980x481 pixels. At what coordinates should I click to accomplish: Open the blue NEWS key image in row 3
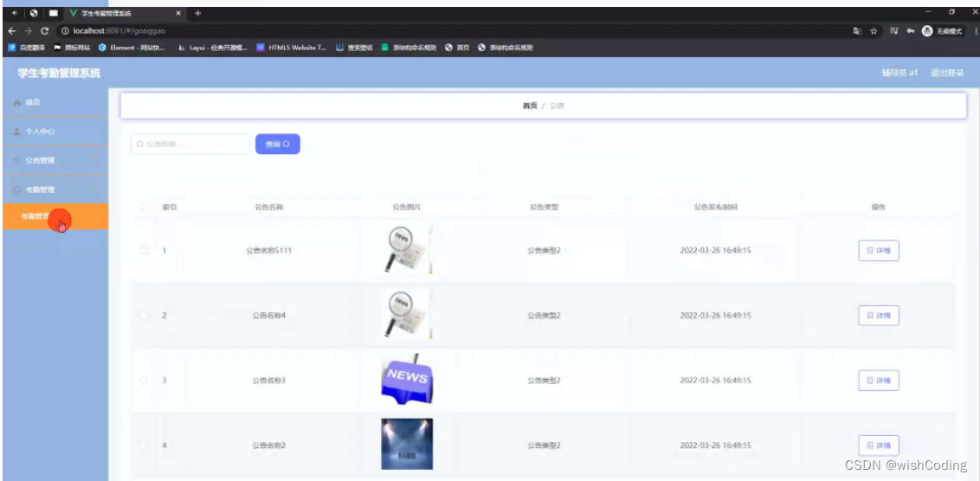click(407, 380)
